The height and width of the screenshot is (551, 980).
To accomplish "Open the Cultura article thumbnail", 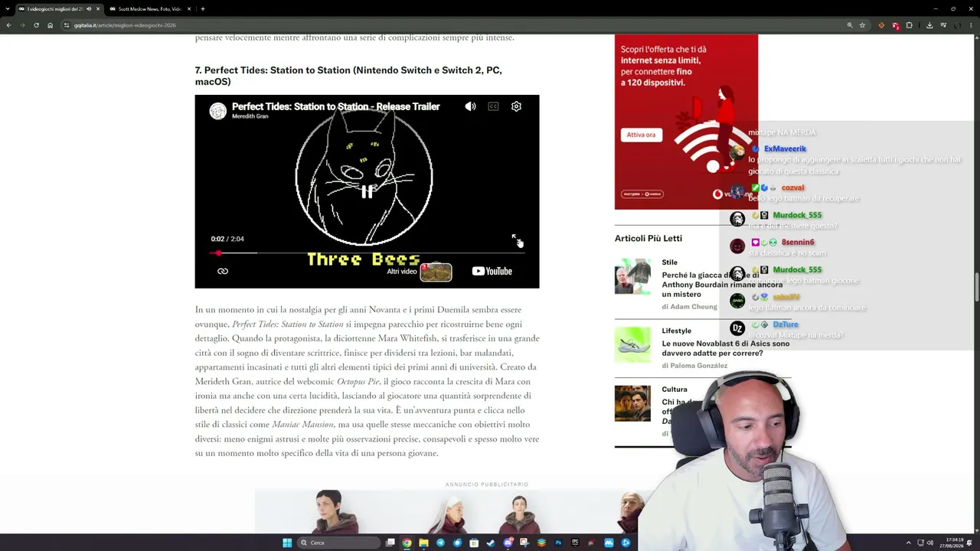I will (x=632, y=403).
